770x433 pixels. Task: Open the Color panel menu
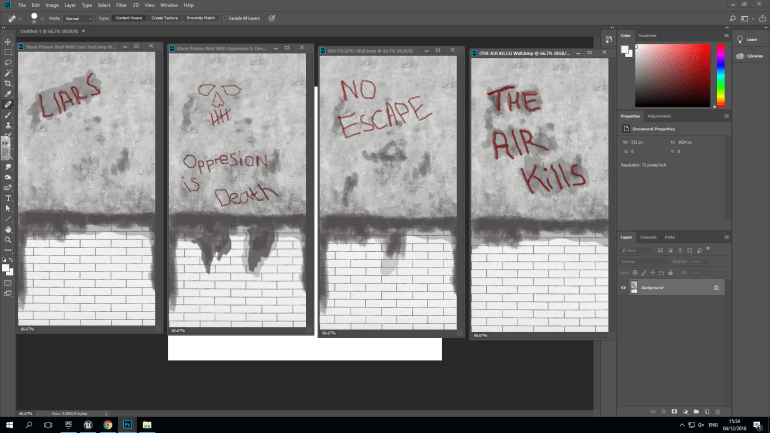tap(726, 35)
